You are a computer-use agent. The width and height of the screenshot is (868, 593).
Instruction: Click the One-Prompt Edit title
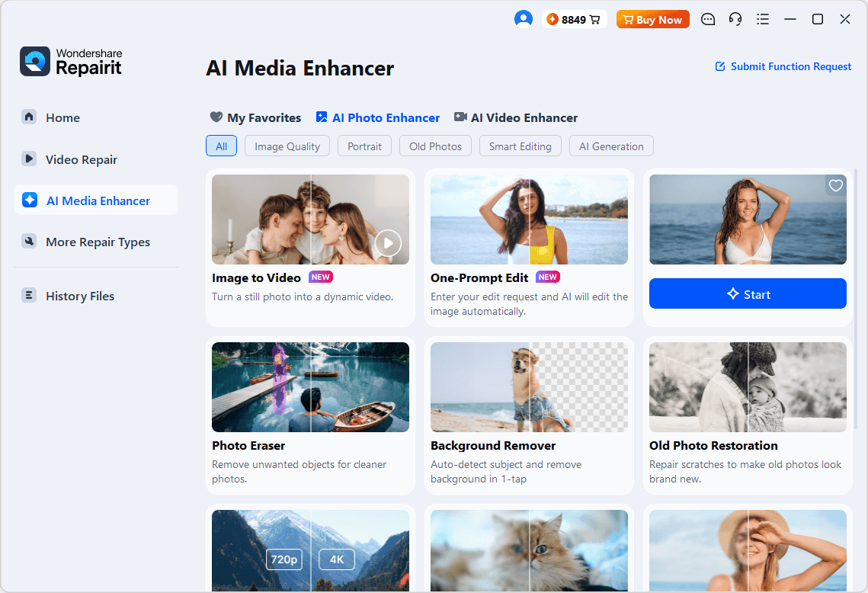tap(479, 278)
